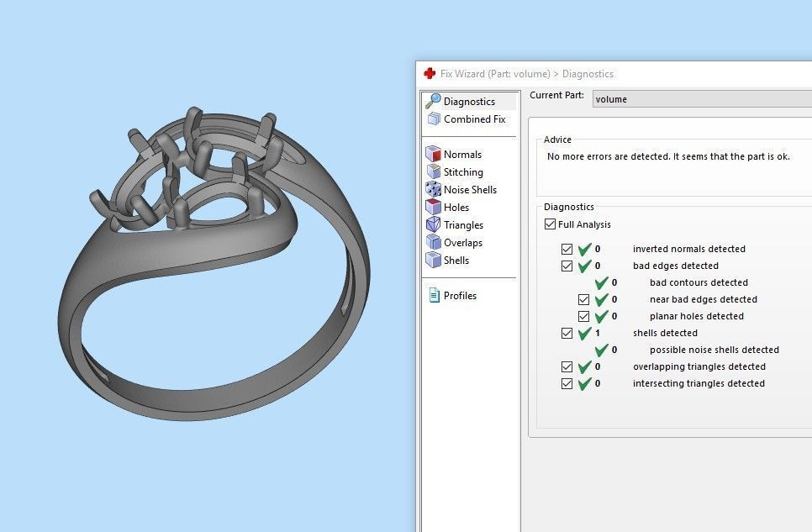Click the 'bad contours detected' text

tap(699, 282)
